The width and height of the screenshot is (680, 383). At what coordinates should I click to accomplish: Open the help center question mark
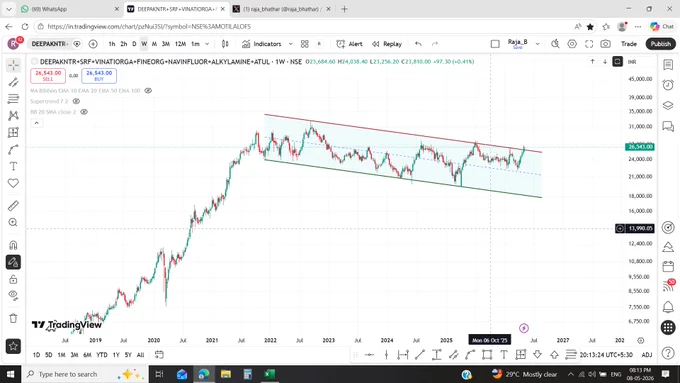668,353
